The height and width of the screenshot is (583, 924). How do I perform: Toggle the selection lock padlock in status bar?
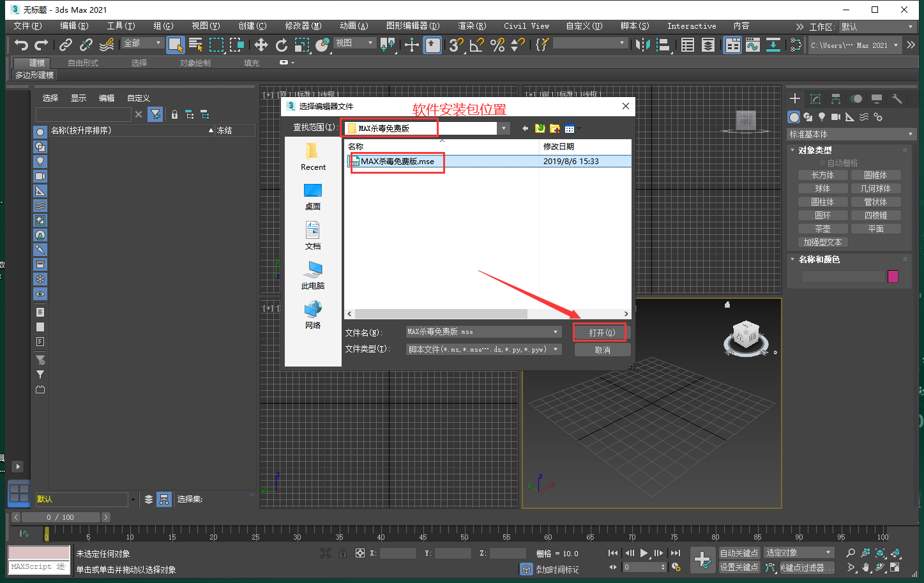point(343,553)
